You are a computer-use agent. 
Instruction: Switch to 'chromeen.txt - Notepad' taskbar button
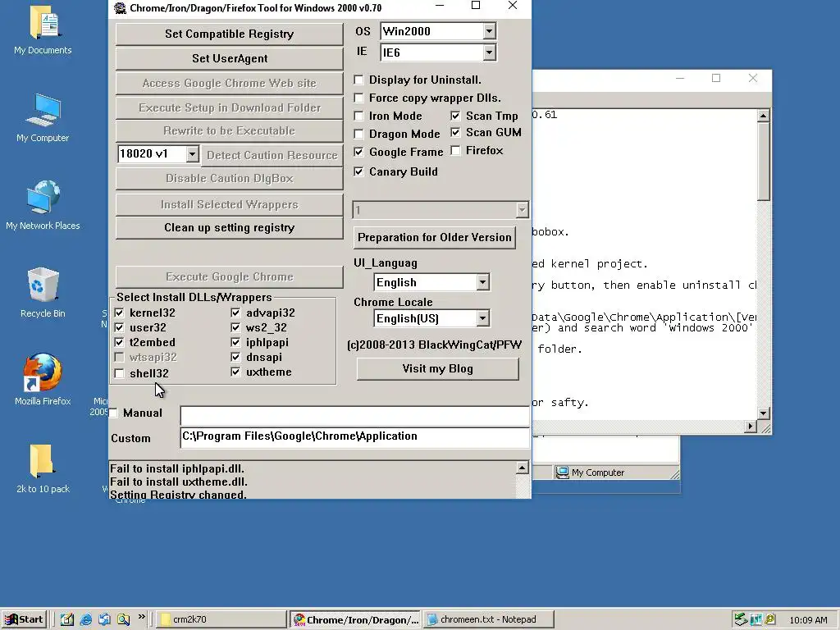tap(488, 619)
